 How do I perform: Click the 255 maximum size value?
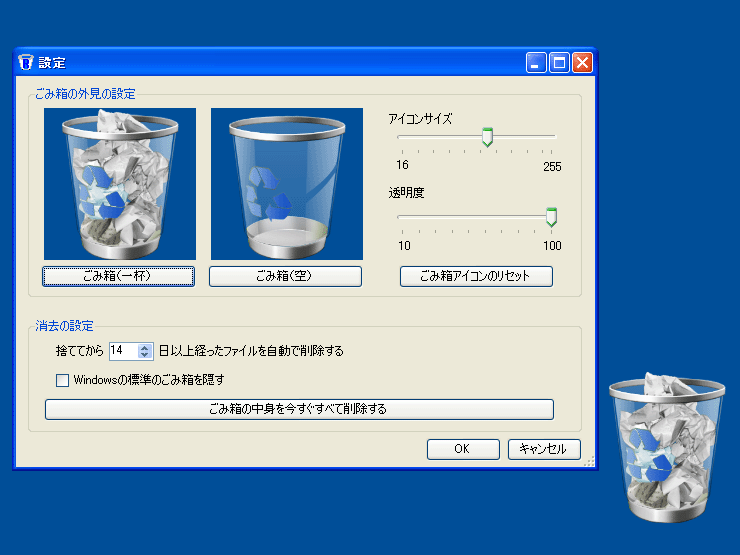coord(552,167)
